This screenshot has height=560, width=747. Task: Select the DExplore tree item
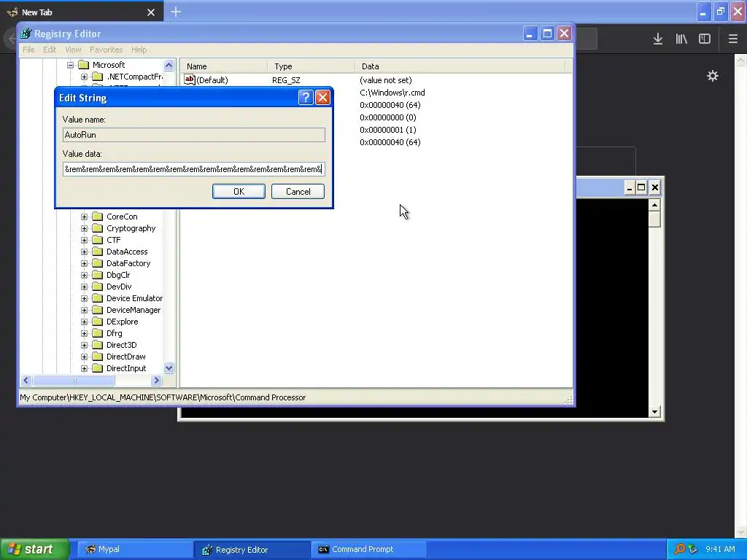122,322
